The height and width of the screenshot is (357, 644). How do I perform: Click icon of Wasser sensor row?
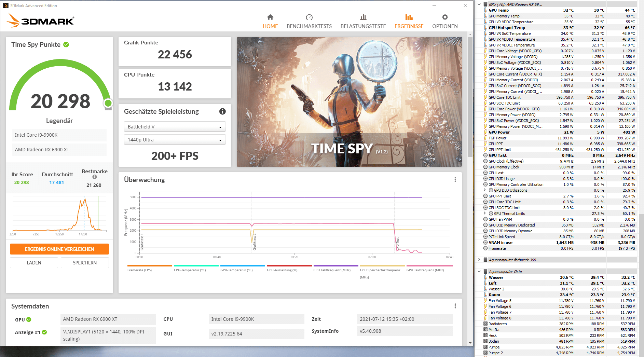(x=485, y=277)
